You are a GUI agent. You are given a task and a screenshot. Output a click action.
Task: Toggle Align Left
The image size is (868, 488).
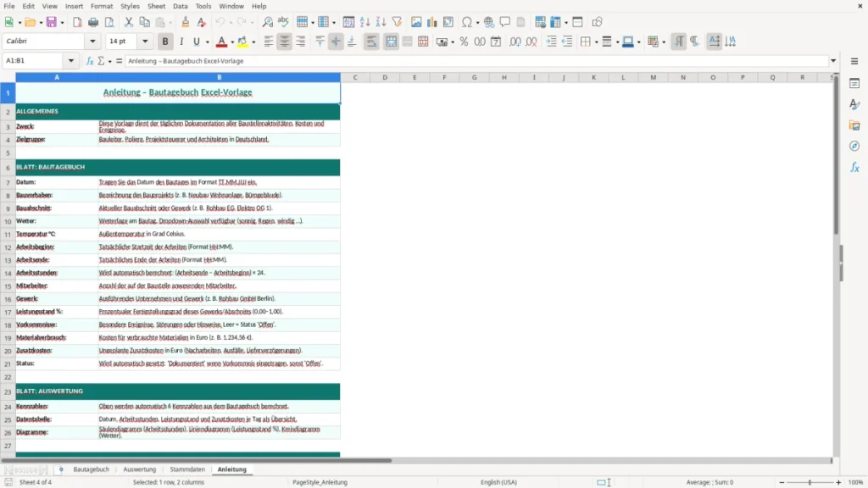click(x=269, y=42)
